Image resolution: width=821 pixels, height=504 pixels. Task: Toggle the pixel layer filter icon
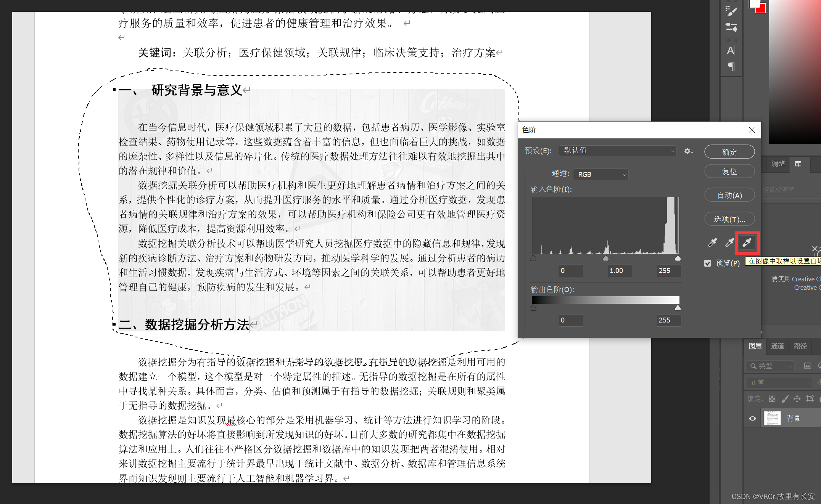(x=808, y=366)
